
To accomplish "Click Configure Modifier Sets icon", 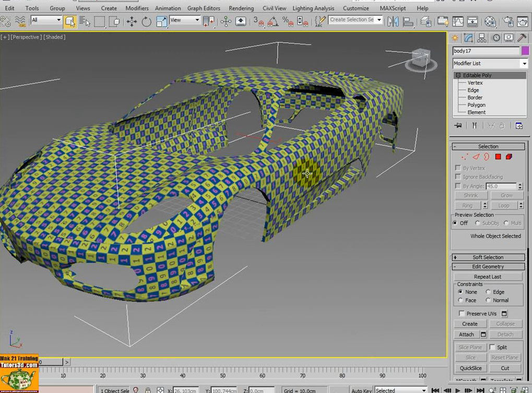I will coord(519,125).
